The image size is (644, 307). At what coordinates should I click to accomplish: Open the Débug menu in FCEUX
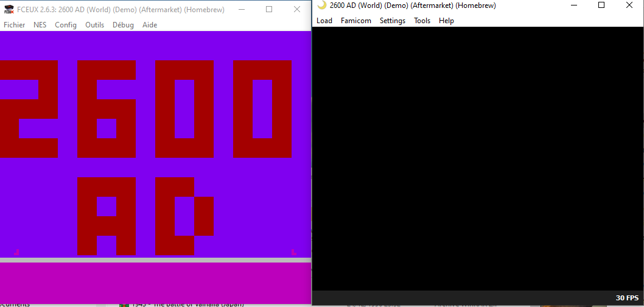coord(123,24)
